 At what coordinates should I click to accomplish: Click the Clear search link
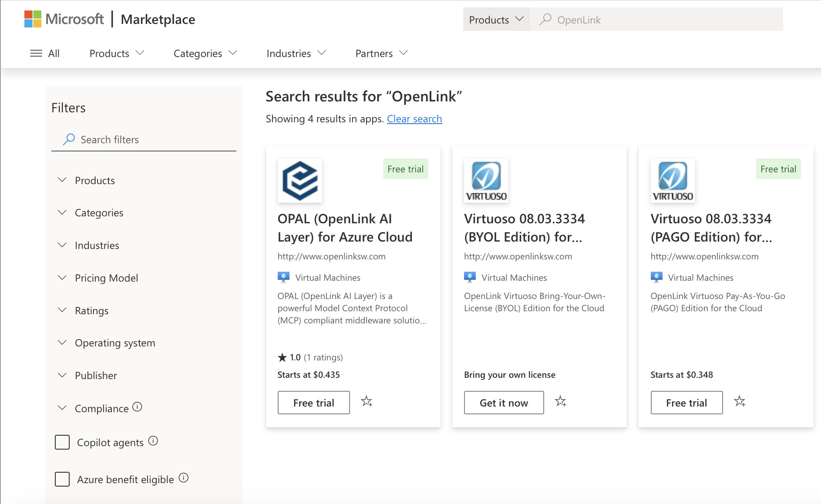pos(414,119)
